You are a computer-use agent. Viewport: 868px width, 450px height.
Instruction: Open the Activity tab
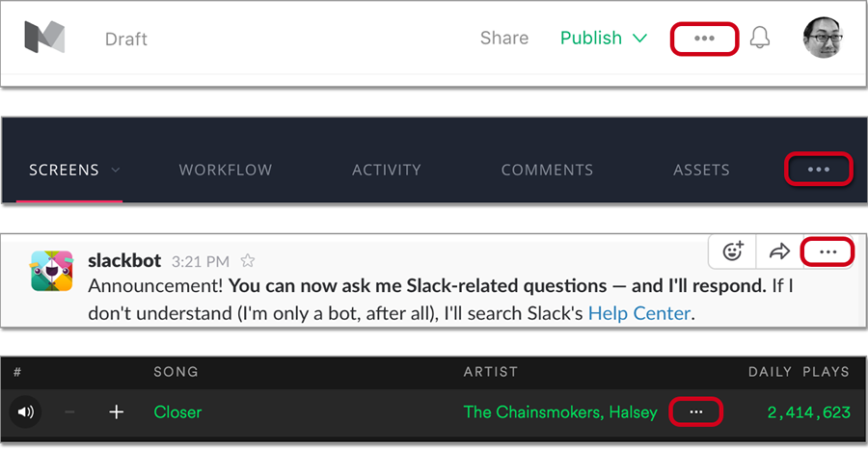tap(386, 170)
